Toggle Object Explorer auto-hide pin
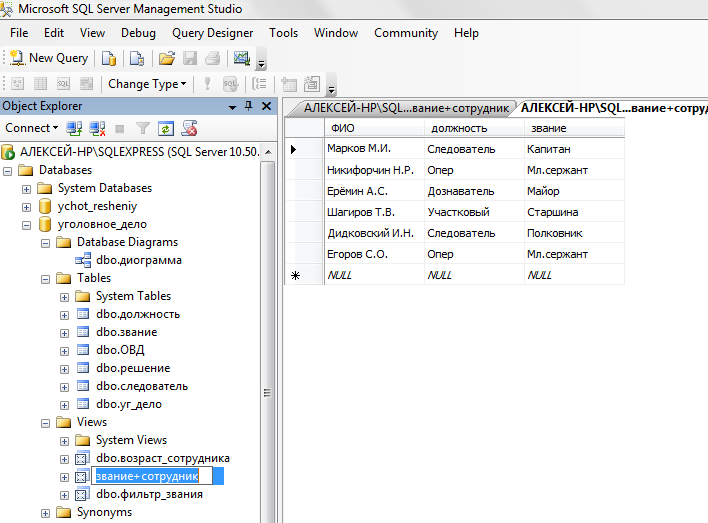The image size is (708, 523). [x=248, y=106]
